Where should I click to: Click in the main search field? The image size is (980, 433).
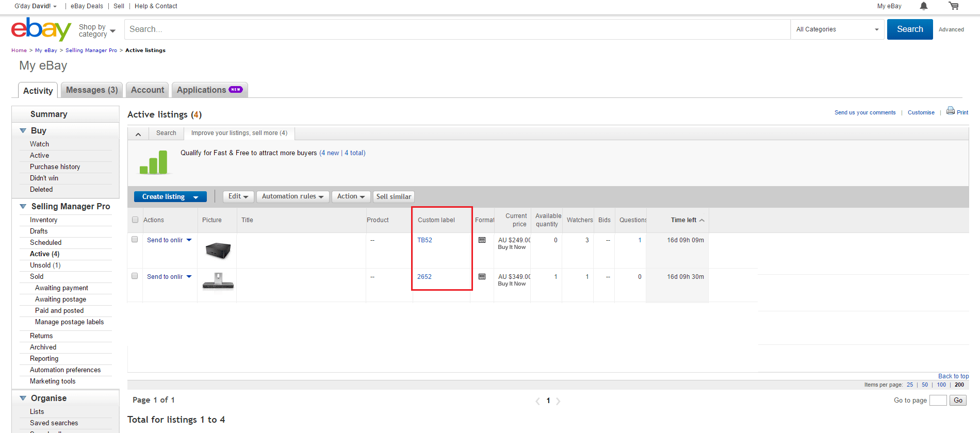pyautogui.click(x=458, y=29)
